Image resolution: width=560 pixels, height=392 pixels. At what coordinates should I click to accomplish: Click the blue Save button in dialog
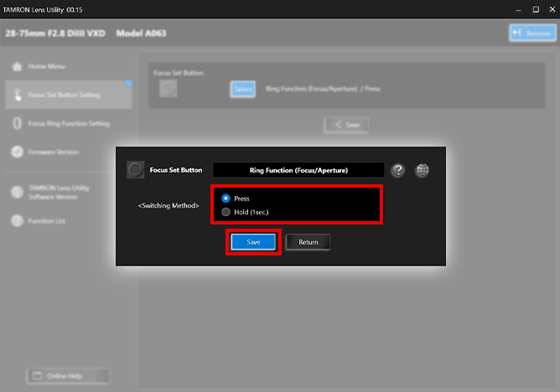coord(253,242)
